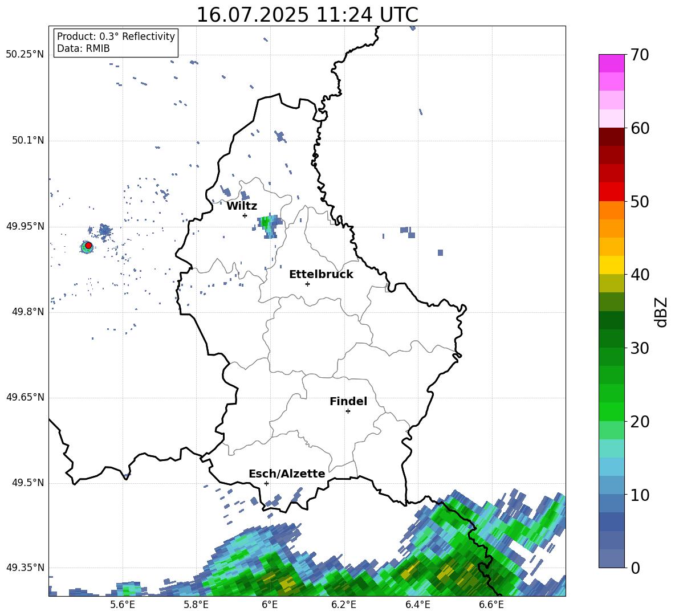Click the 20 colorbar tick label

(640, 422)
